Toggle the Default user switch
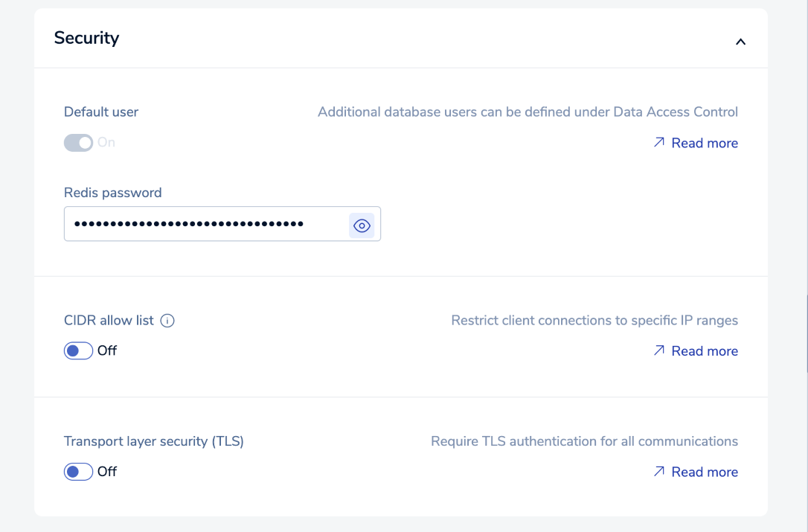The image size is (808, 532). [78, 142]
